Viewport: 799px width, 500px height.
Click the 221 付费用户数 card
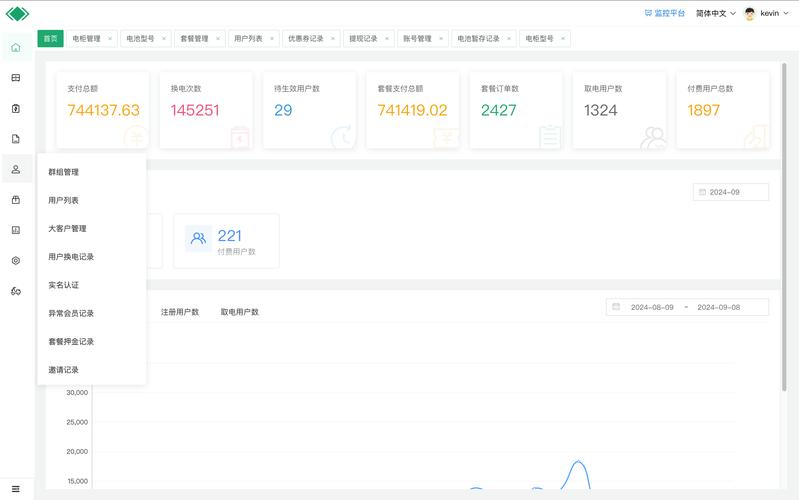[226, 241]
